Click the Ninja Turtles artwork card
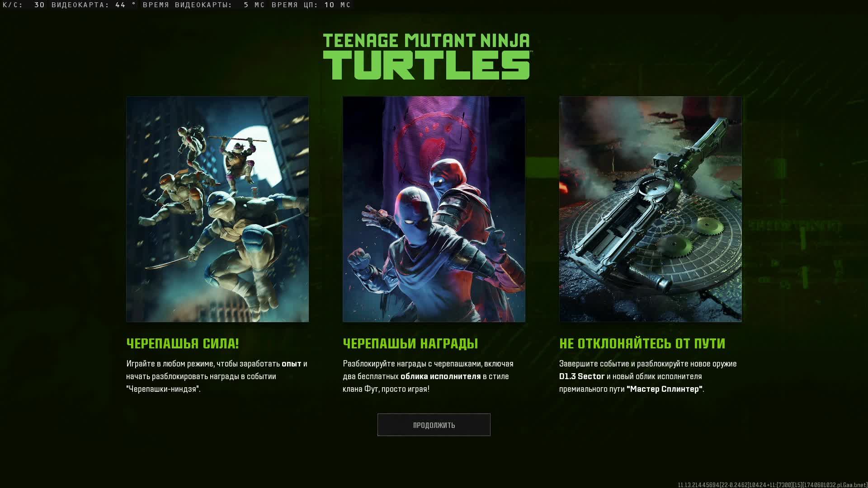This screenshot has width=868, height=488. (217, 209)
